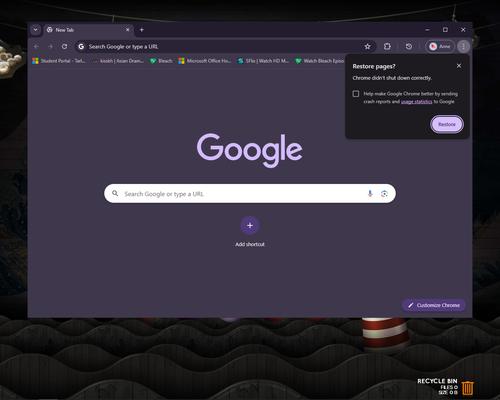Go forward to next page
Viewport: 500px width, 400px height.
[50, 46]
